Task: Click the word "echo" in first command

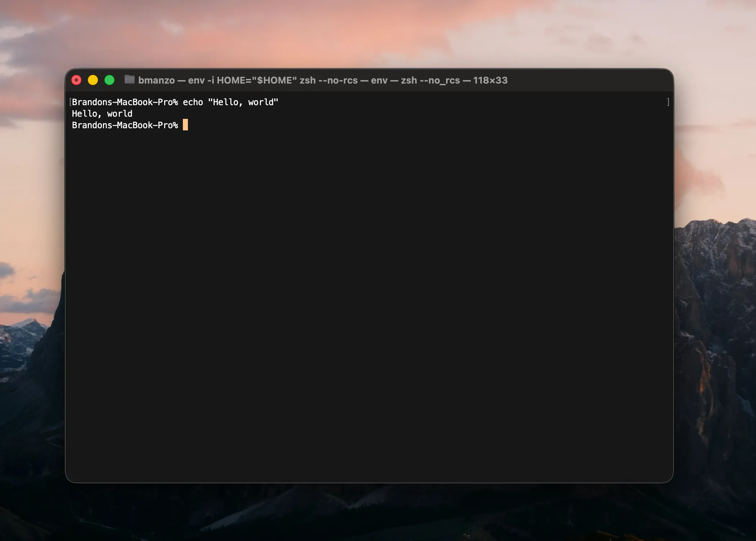Action: pos(193,102)
